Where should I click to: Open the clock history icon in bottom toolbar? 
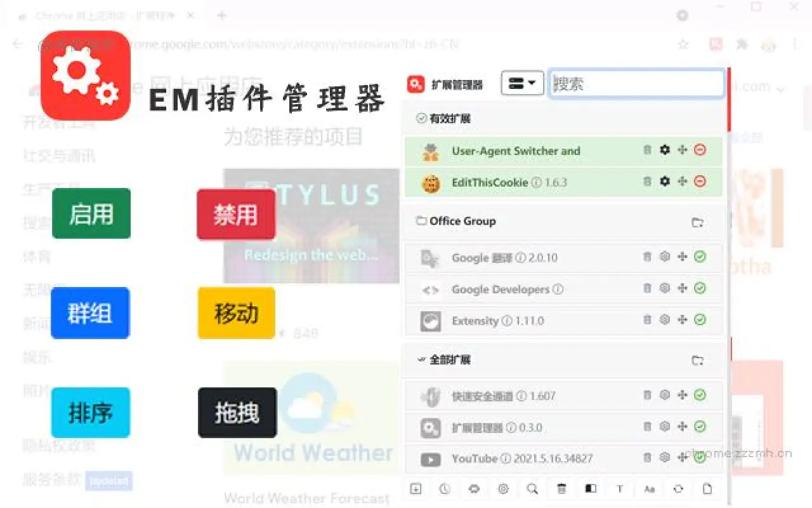[444, 488]
